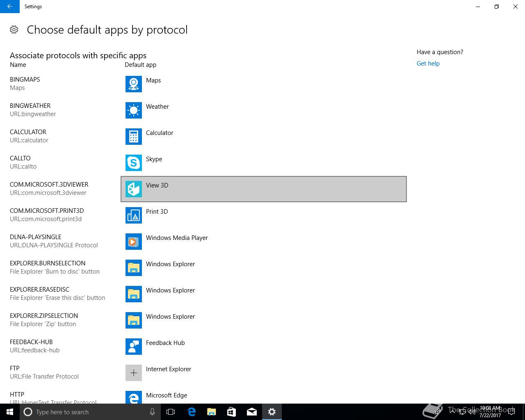Open the Windows Start menu

click(10, 412)
